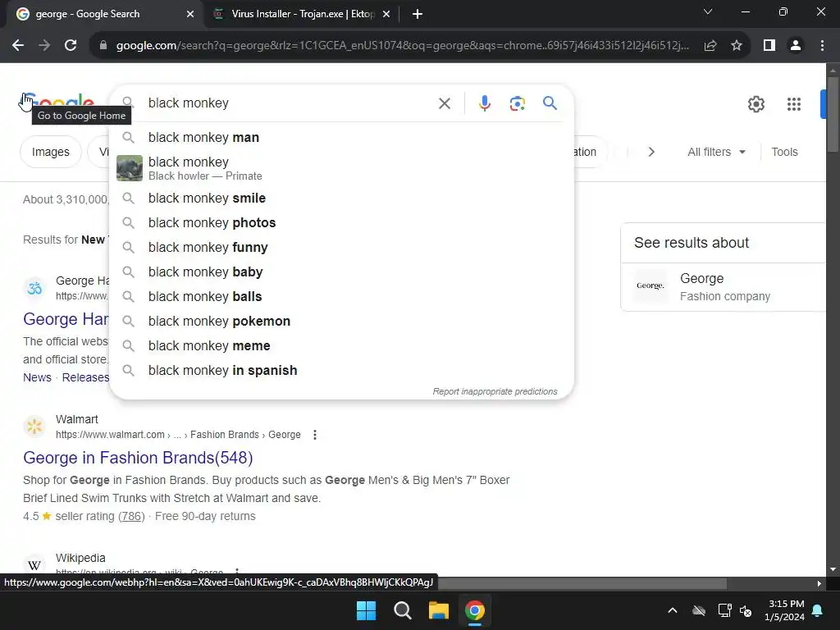840x630 pixels.
Task: Click the Wikipedia result favicon
Action: (x=34, y=564)
